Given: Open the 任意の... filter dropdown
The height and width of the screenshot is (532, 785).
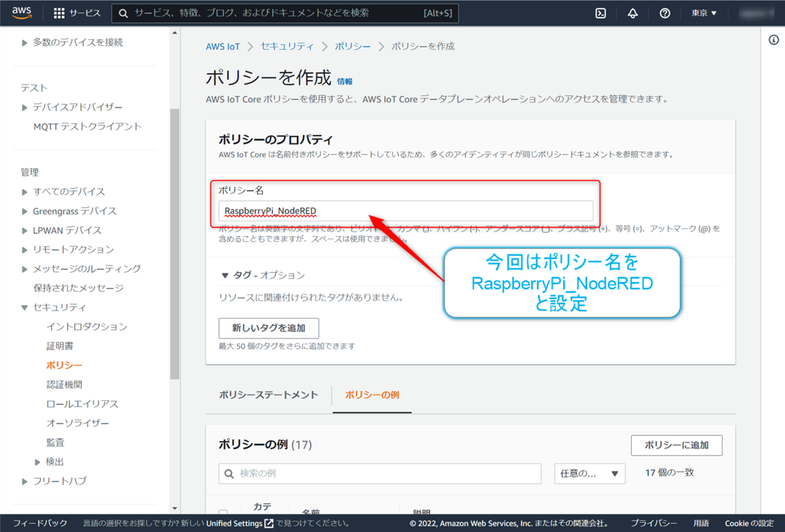Looking at the screenshot, I should 589,473.
